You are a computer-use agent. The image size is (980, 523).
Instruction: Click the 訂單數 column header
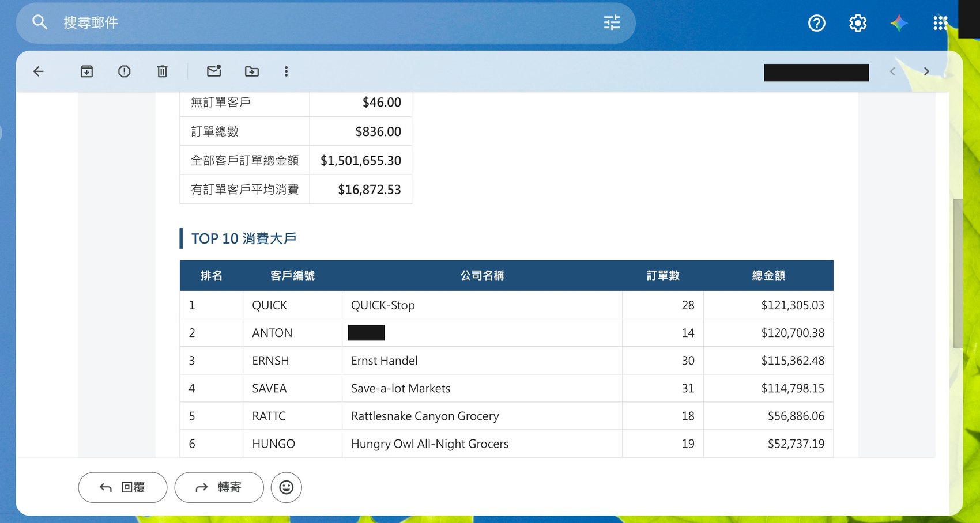663,275
